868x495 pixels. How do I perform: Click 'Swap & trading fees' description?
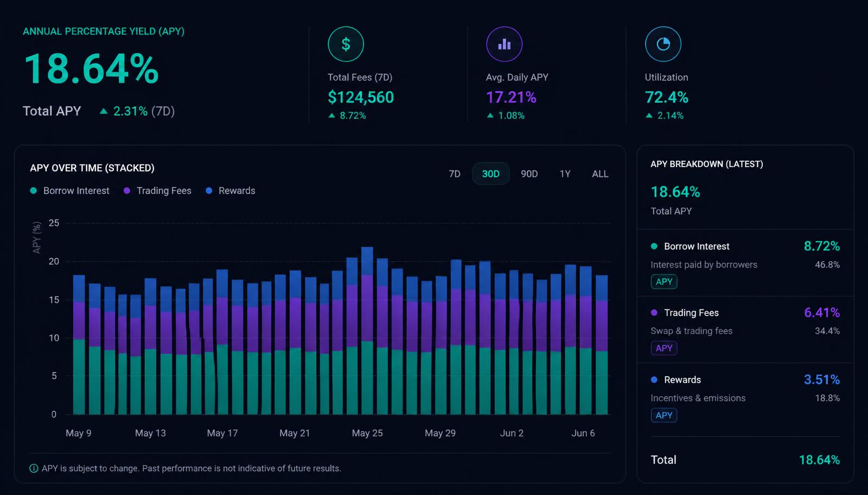691,331
